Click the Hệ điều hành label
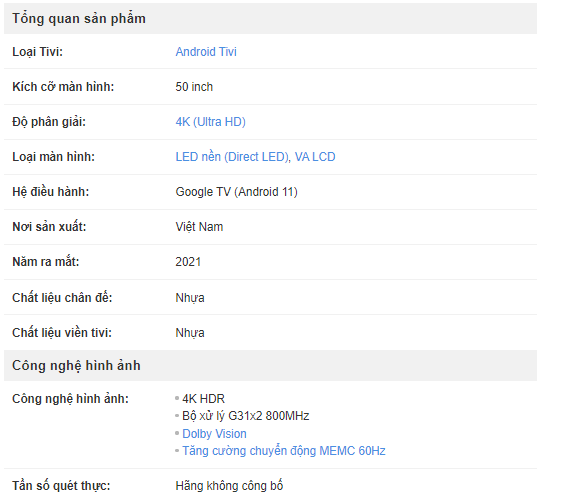Screen dimensions: 565x502 [x=50, y=192]
